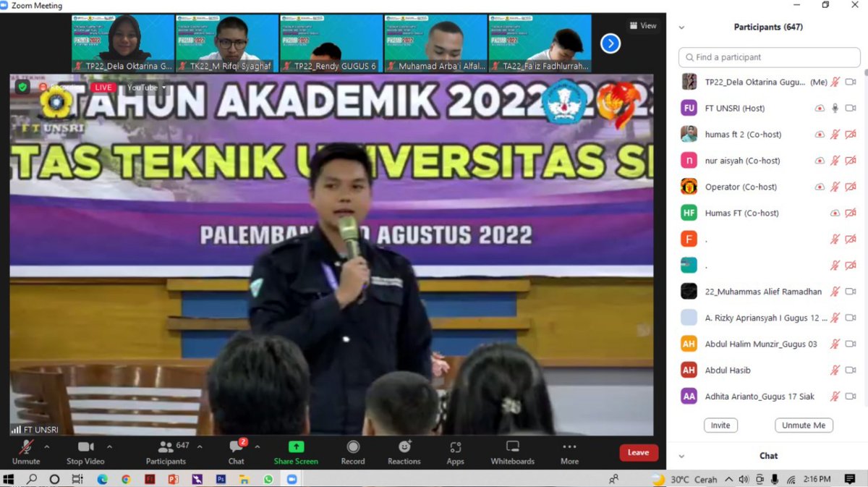Click recording indicator beside Humas FT

click(x=835, y=213)
